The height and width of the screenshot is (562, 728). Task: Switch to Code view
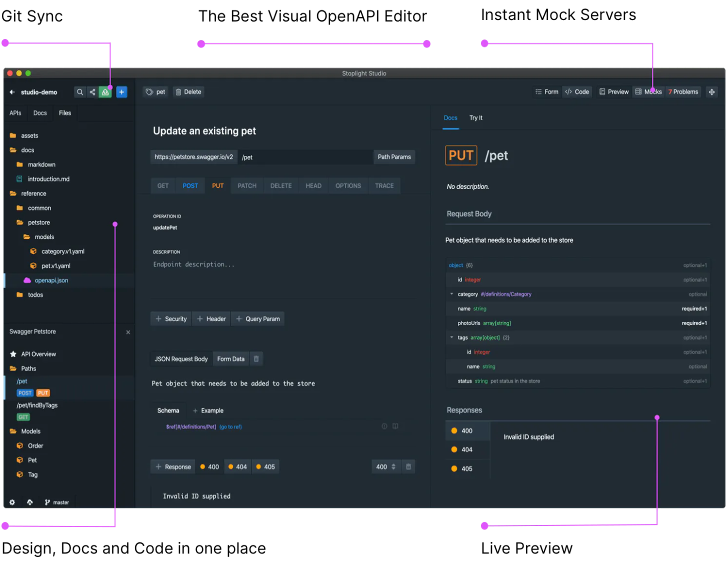[x=577, y=92]
